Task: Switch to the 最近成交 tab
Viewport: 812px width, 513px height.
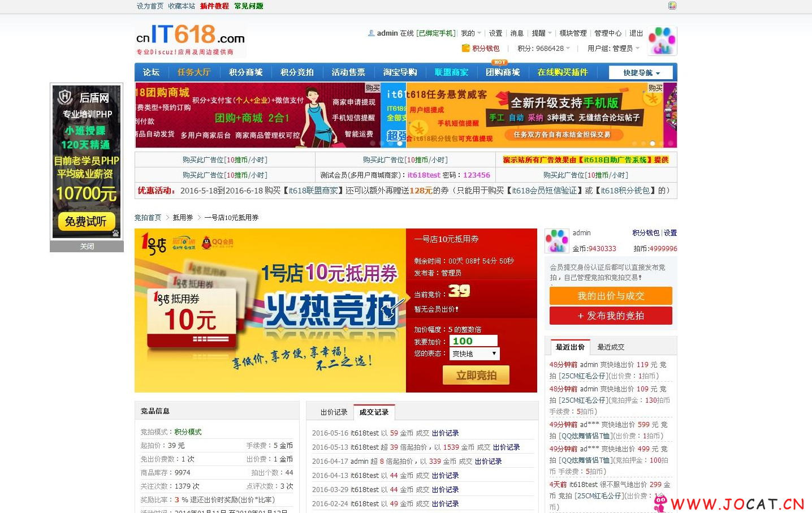Action: (611, 347)
